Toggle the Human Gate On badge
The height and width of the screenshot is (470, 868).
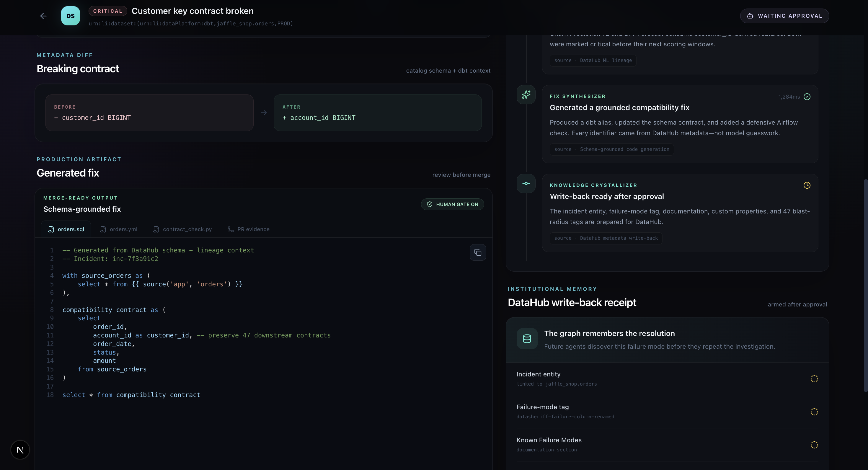(453, 204)
